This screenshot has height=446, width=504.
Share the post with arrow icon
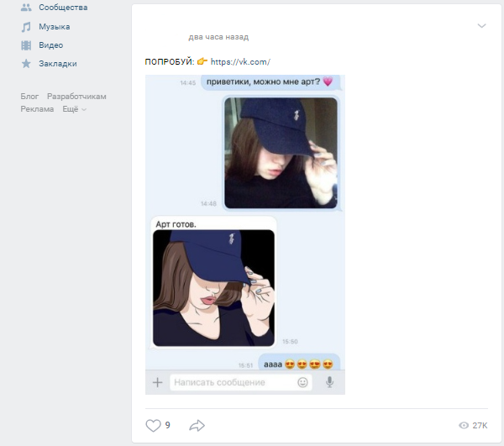(197, 426)
